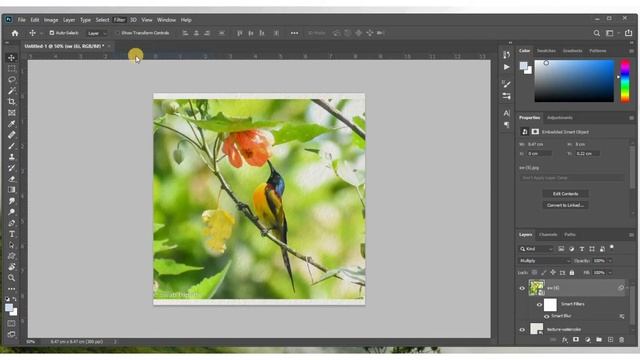The width and height of the screenshot is (640, 360).
Task: Click the hue spectrum slider bar
Action: point(625,81)
